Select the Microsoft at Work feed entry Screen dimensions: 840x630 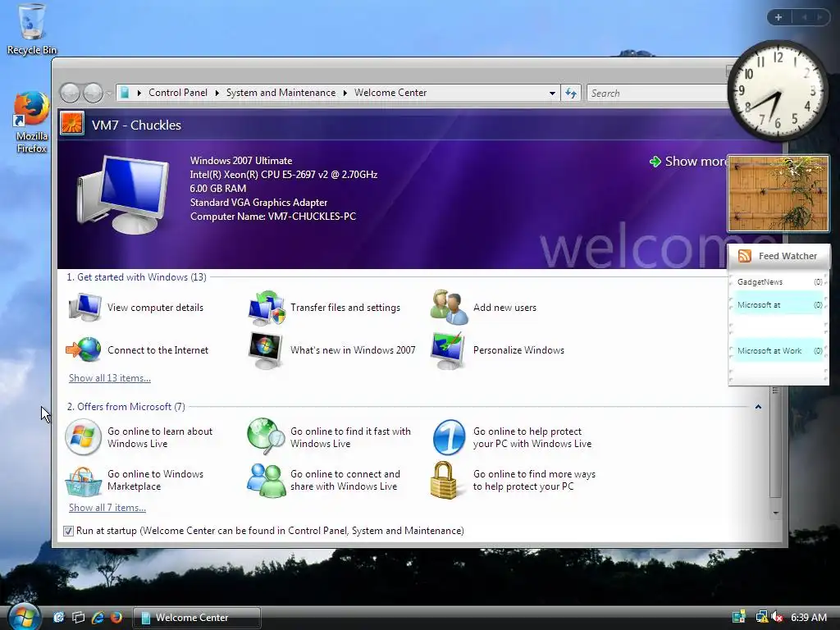pyautogui.click(x=778, y=351)
